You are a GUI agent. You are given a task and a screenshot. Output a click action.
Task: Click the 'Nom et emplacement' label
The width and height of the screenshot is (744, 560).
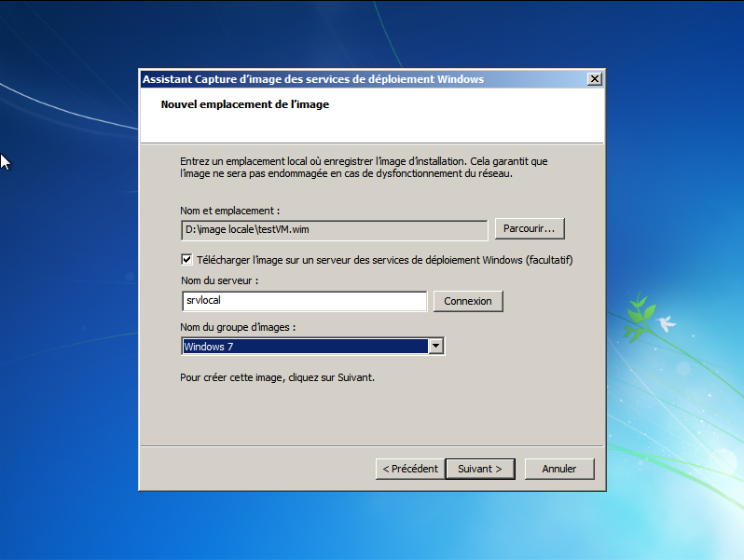coord(230,212)
